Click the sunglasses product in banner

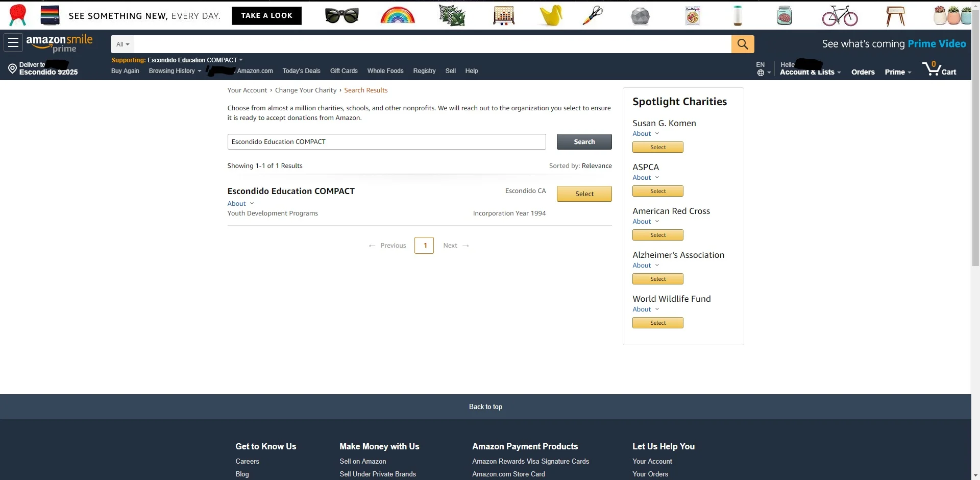coord(342,15)
